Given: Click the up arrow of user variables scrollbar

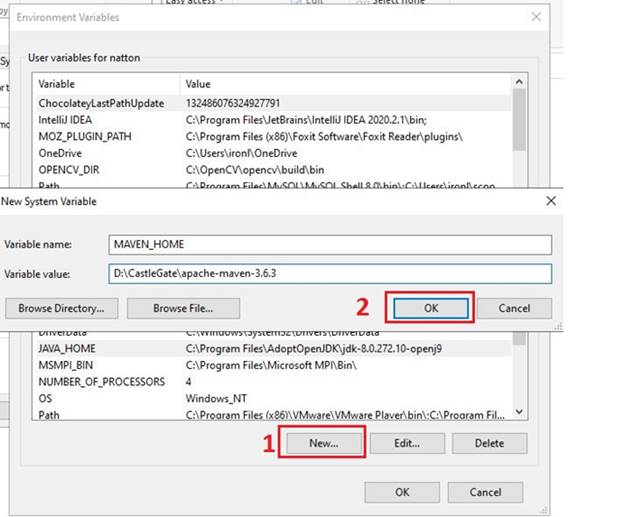Looking at the screenshot, I should [519, 82].
